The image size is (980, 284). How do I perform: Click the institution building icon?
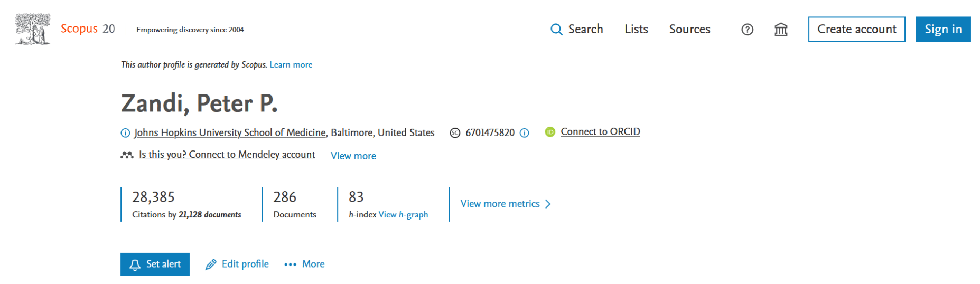tap(781, 30)
